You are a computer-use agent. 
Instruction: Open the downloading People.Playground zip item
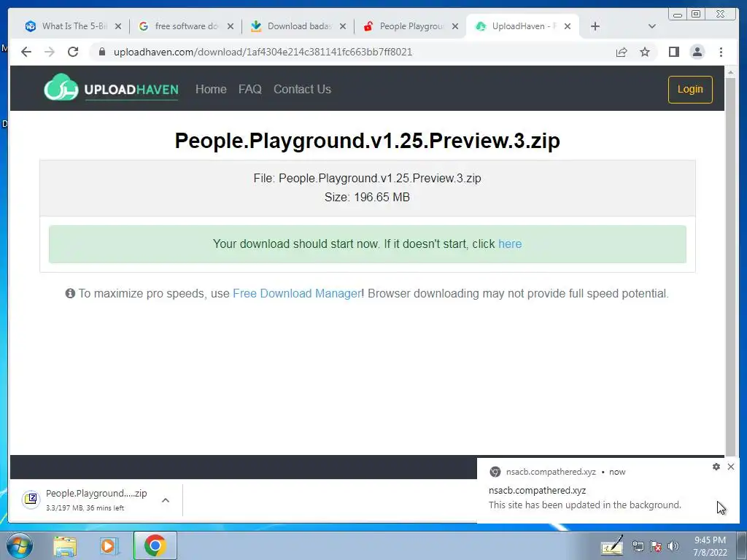96,500
